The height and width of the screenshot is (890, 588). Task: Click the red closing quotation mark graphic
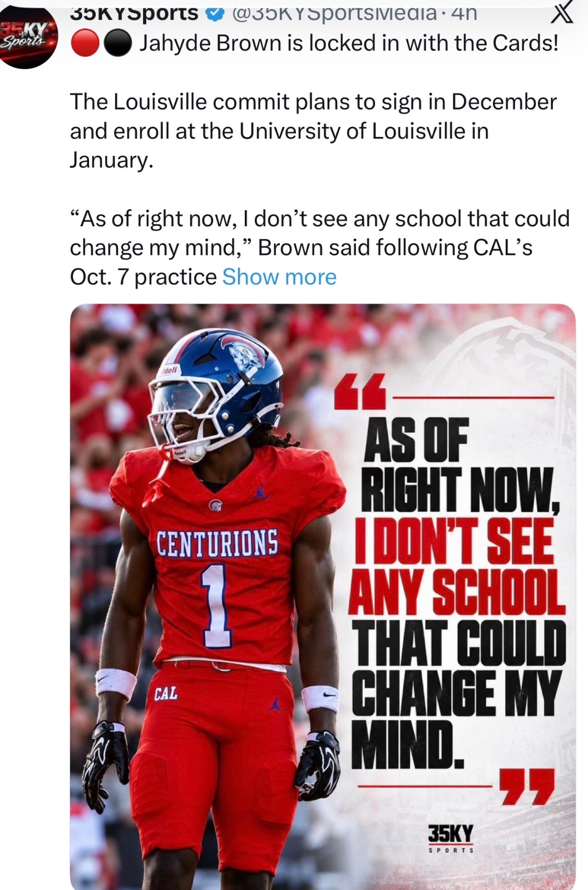point(527,787)
